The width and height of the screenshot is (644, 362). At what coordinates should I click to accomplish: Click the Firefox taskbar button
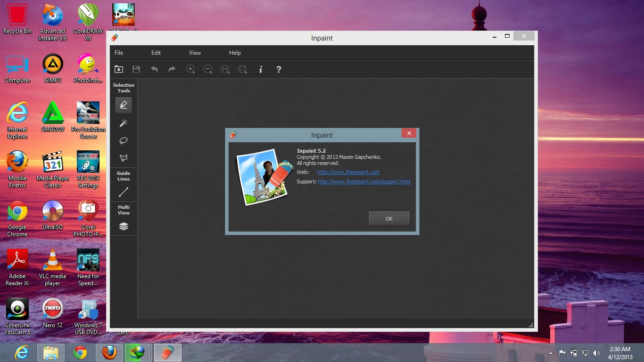(109, 353)
